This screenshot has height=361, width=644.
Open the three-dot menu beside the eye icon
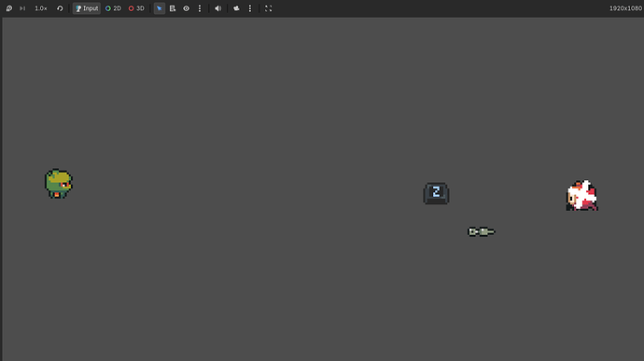[x=200, y=8]
